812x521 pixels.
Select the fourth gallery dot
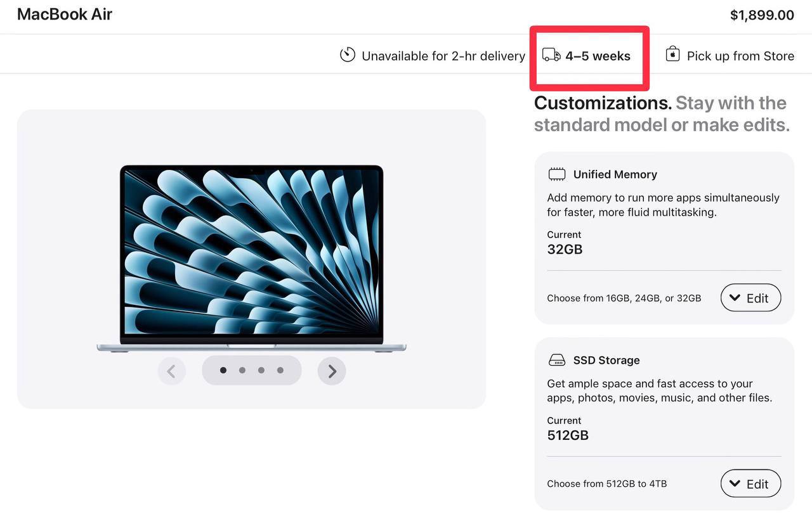pyautogui.click(x=280, y=370)
